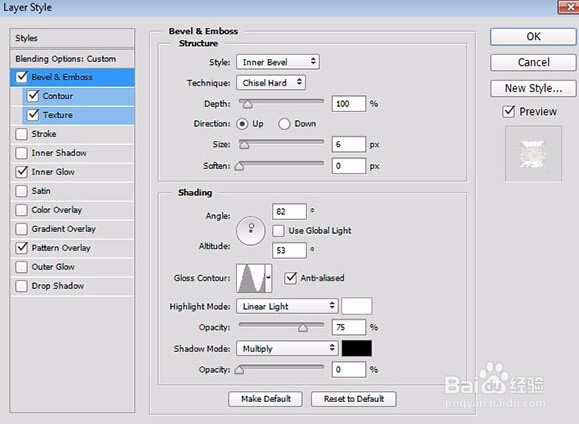This screenshot has height=424, width=579.
Task: Enable the Outer Glow checkbox
Action: point(21,267)
